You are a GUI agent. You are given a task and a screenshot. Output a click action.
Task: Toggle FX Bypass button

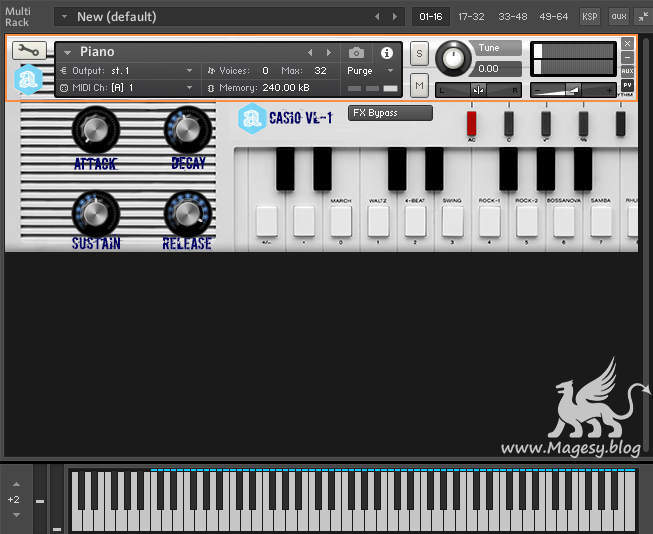pyautogui.click(x=390, y=113)
